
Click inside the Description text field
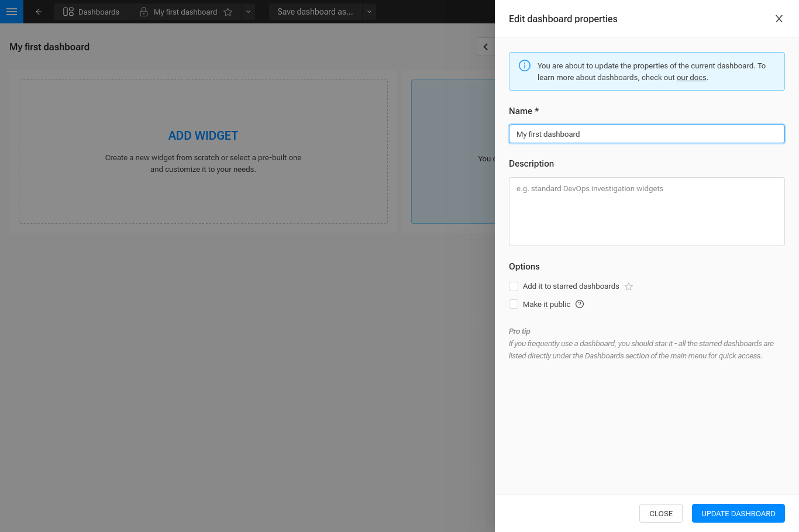tap(646, 212)
